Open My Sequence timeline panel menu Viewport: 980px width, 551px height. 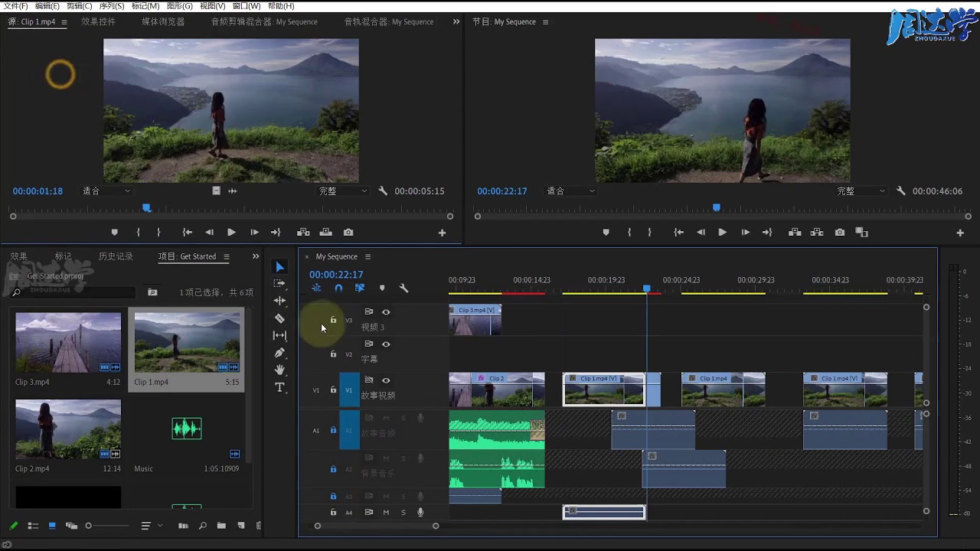click(x=367, y=256)
